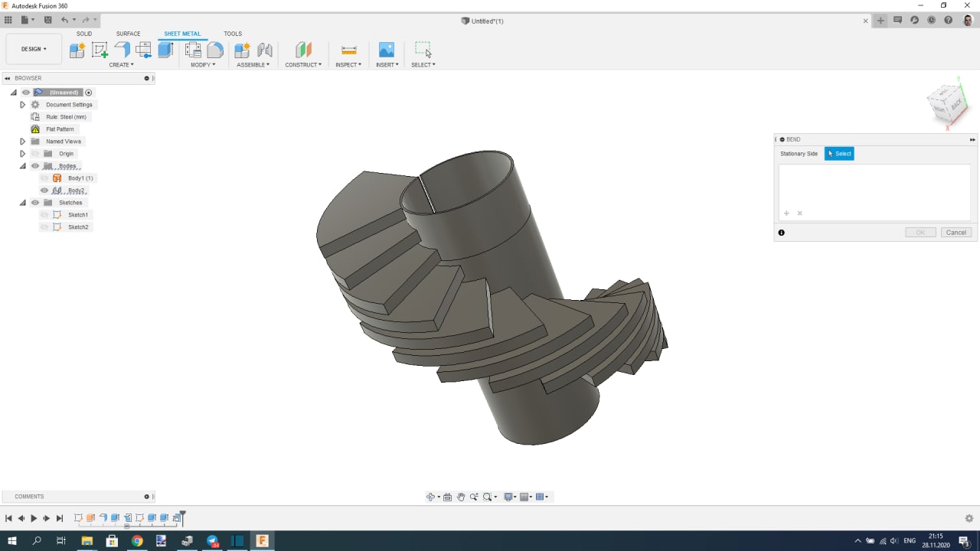Click the Undo arrow

tap(64, 20)
